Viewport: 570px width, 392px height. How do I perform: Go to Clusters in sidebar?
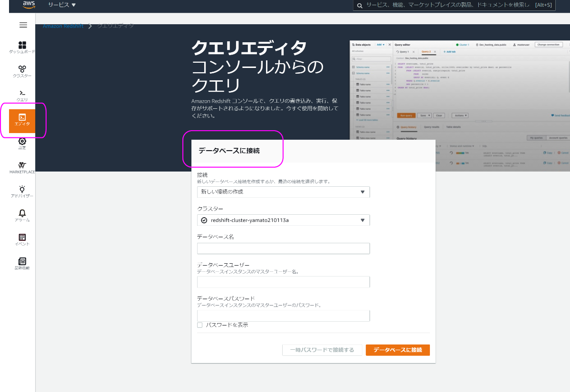click(22, 72)
